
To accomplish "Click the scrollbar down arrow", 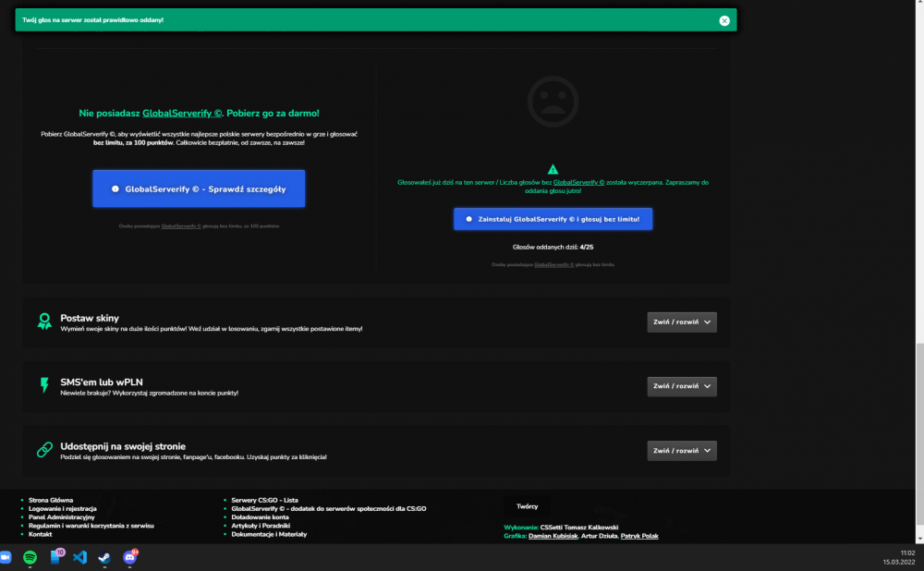I will click(x=919, y=539).
